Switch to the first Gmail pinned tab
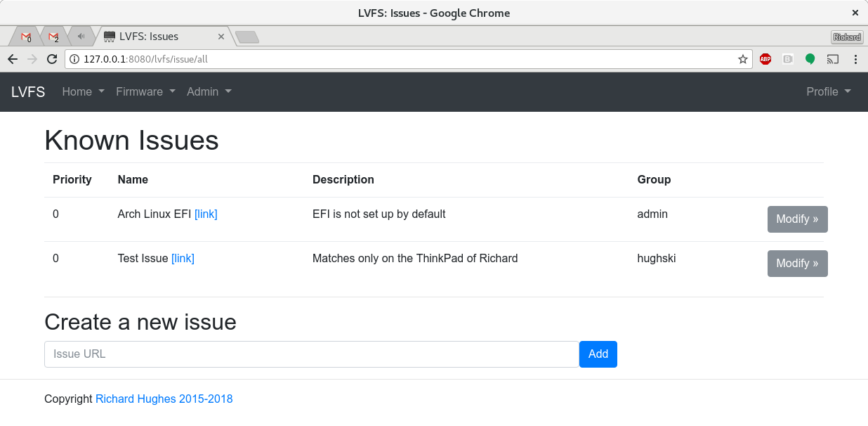 point(26,37)
